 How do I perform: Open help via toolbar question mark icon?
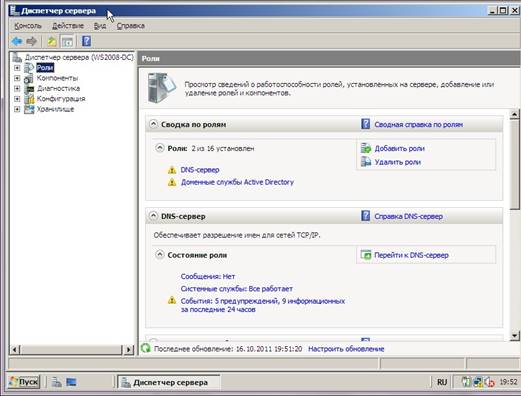click(86, 41)
